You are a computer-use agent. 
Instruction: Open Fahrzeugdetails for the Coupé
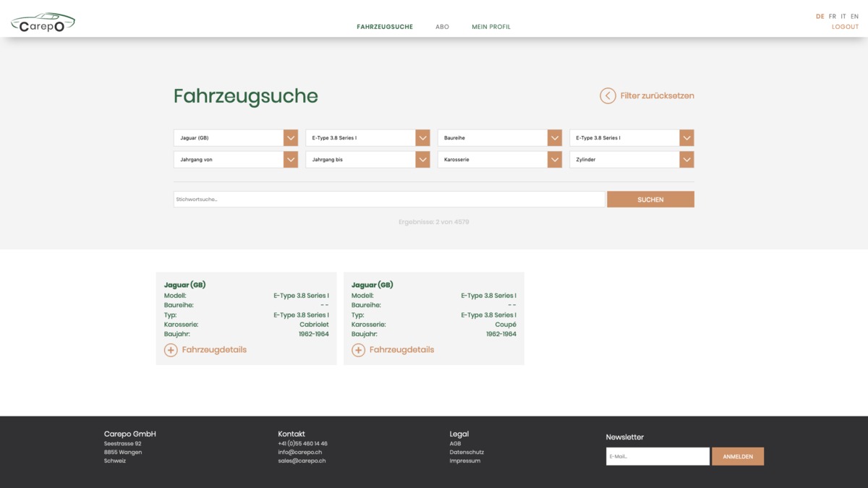pos(401,350)
